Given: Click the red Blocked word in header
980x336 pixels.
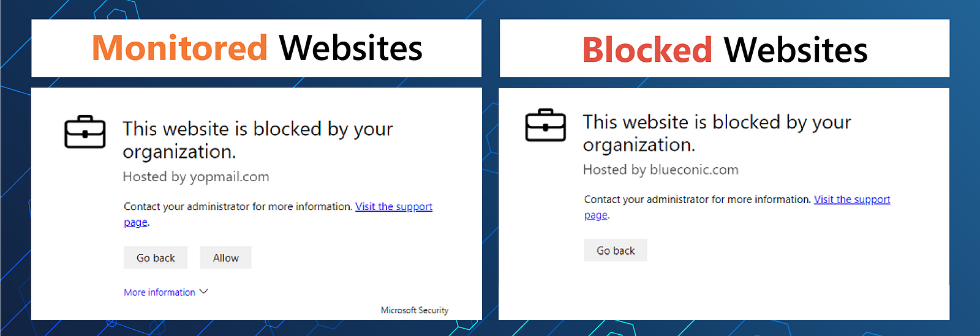Looking at the screenshot, I should point(647,50).
